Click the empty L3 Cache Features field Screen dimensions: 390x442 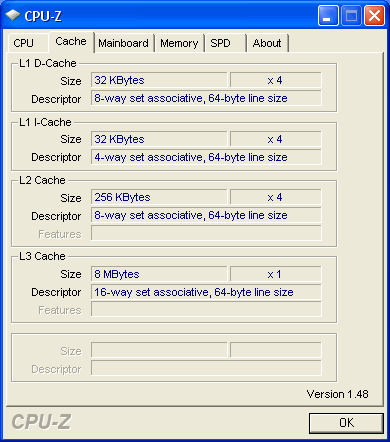[206, 310]
